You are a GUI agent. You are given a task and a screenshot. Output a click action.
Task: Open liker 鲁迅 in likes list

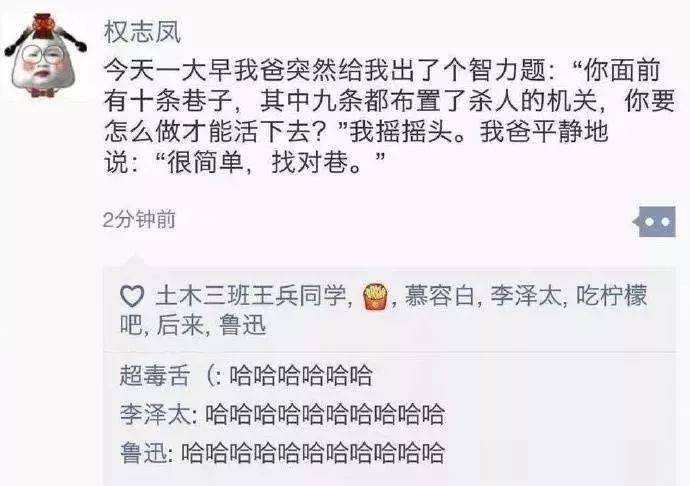(242, 325)
